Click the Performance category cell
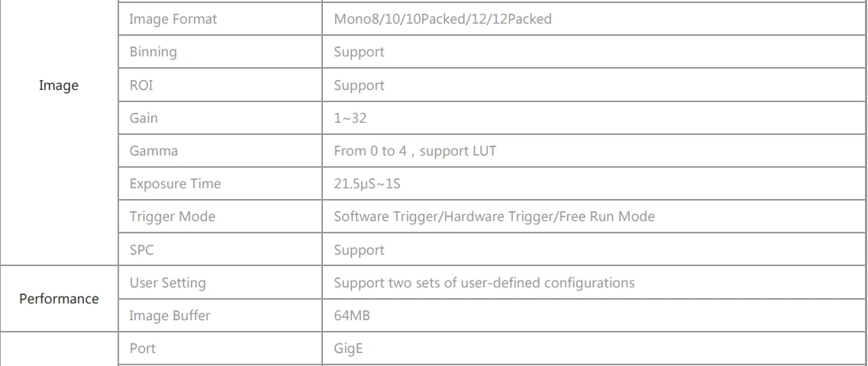 pyautogui.click(x=59, y=299)
